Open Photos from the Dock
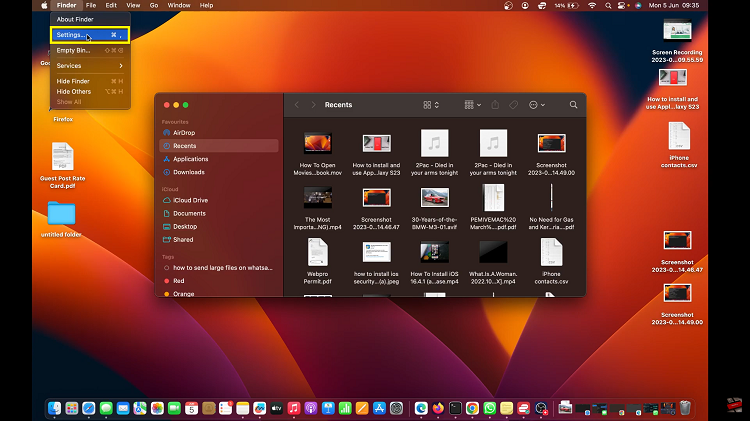Viewport: 750px width, 421px height. (x=157, y=408)
